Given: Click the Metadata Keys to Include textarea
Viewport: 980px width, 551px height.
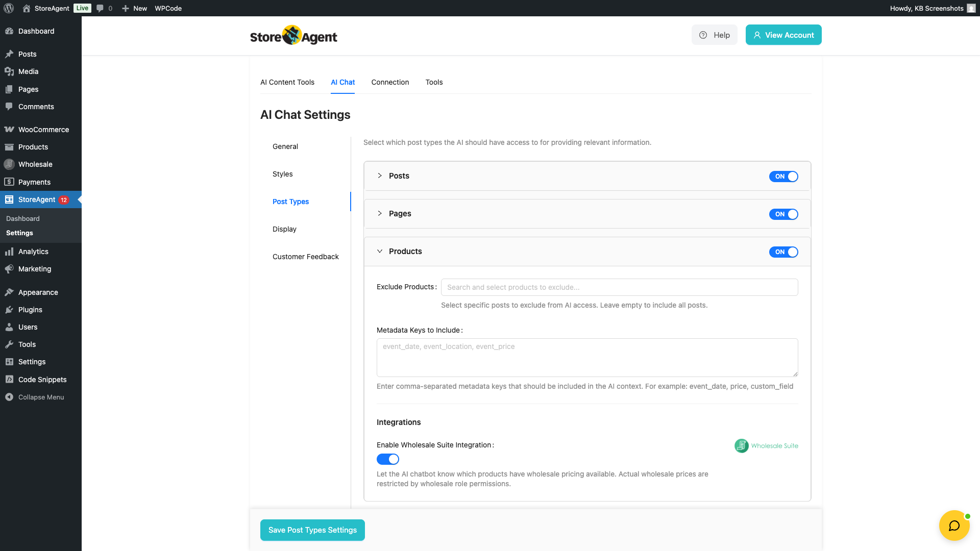Looking at the screenshot, I should [x=587, y=358].
